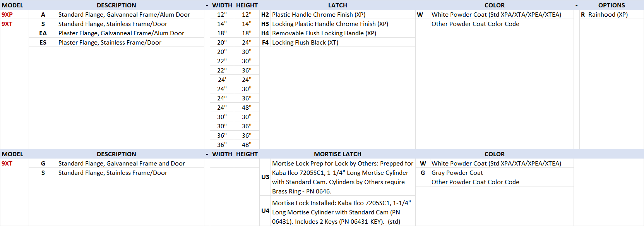Click the U3 mortise latch code

(265, 177)
